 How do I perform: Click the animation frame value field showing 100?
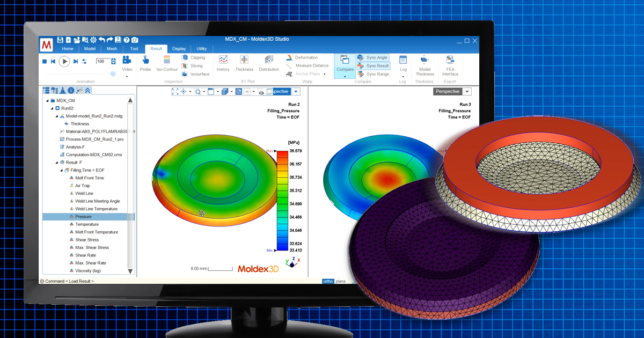coord(103,61)
